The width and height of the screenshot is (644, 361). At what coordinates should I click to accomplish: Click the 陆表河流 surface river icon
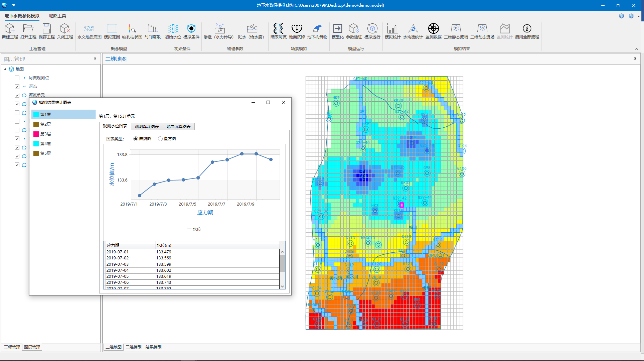(x=278, y=29)
